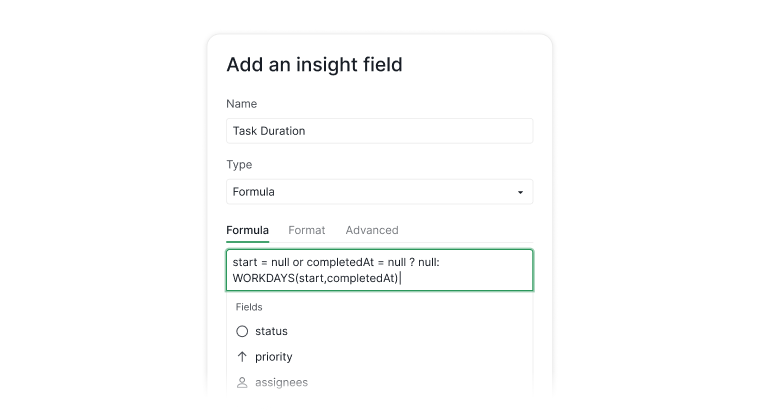Switch to the Formula tab
This screenshot has height=410, width=768.
click(247, 230)
